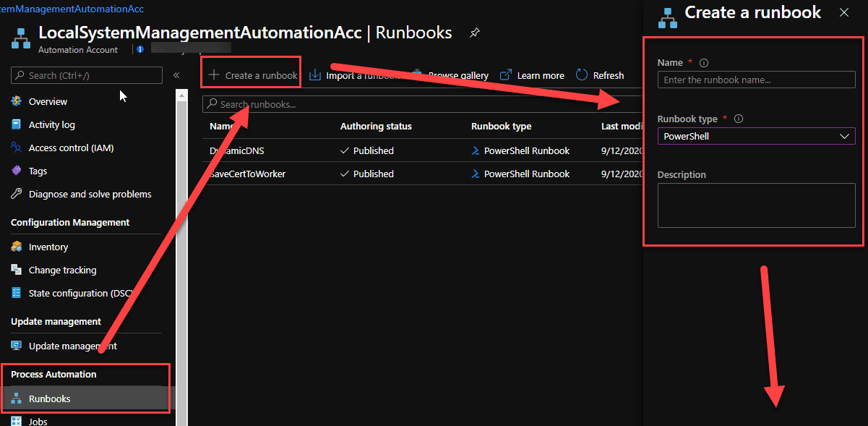Click the Access control people icon
Screen dimensions: 868x426
(x=17, y=148)
